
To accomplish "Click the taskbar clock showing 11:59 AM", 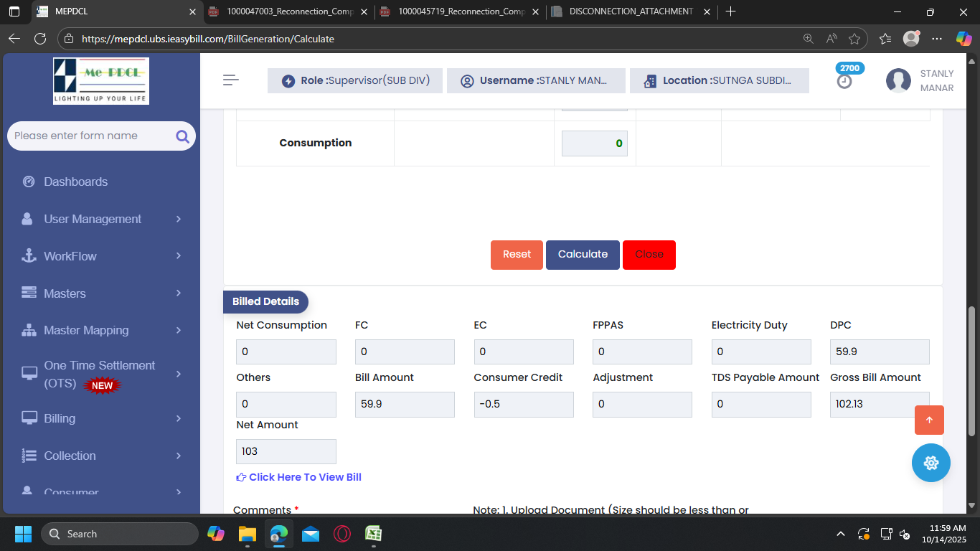I will [943, 534].
